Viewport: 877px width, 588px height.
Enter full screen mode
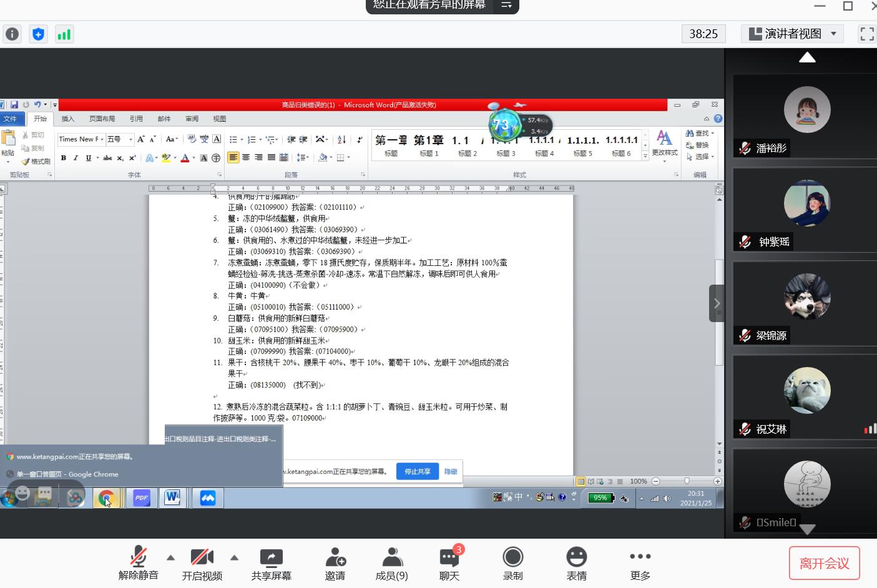867,34
